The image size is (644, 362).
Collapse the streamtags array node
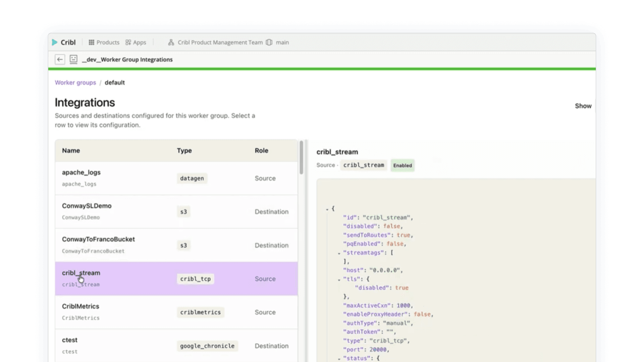click(x=339, y=253)
